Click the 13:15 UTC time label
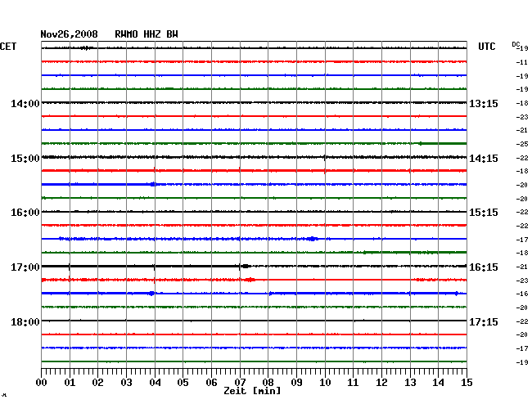The height and width of the screenshot is (404, 532). (x=484, y=103)
